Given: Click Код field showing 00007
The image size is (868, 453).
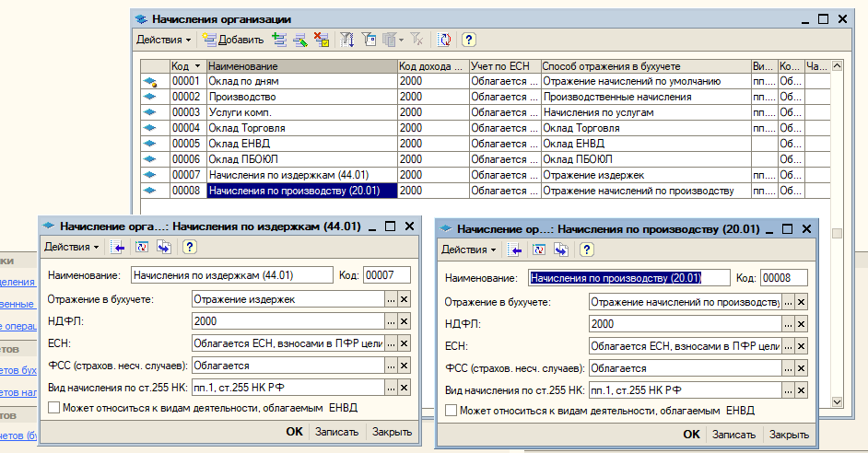Looking at the screenshot, I should pyautogui.click(x=387, y=275).
